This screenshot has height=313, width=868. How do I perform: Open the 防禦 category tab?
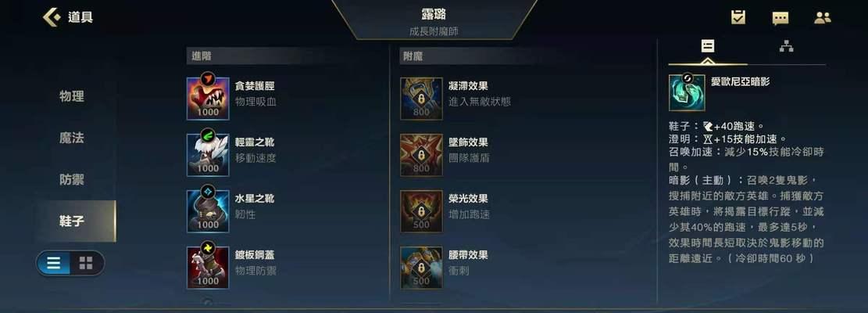coord(72,179)
